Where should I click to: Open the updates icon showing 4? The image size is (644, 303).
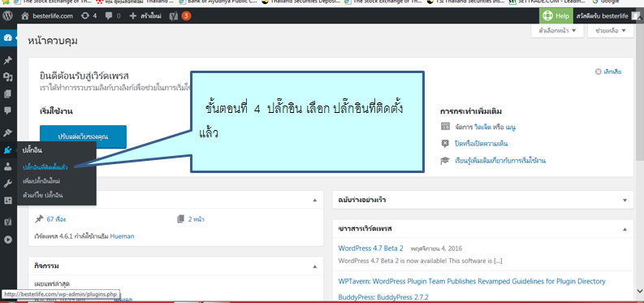tap(89, 16)
